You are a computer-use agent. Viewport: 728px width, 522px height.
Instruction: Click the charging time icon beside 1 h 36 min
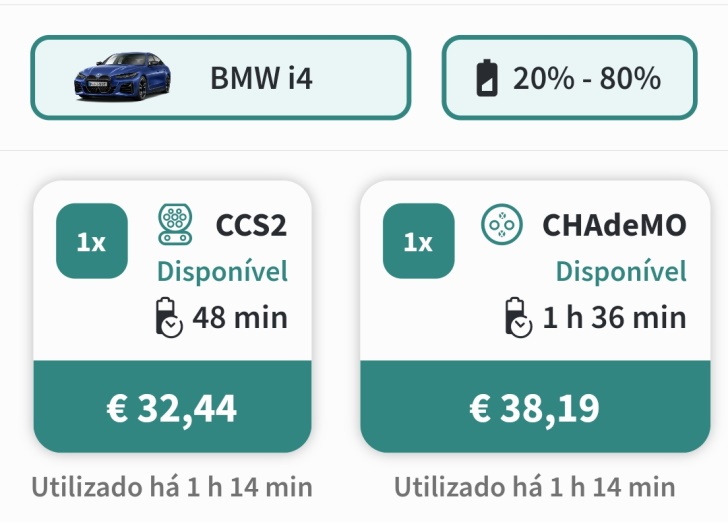[x=518, y=317]
